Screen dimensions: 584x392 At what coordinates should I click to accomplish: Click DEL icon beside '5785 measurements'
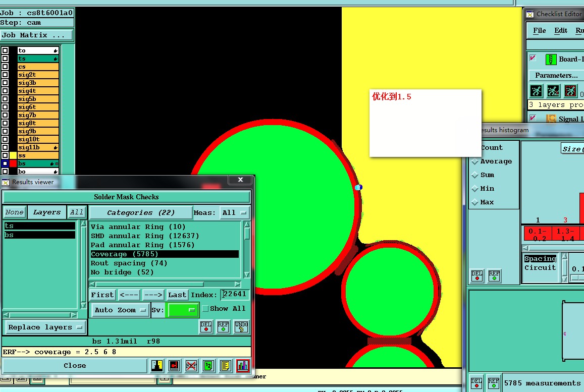tap(476, 383)
